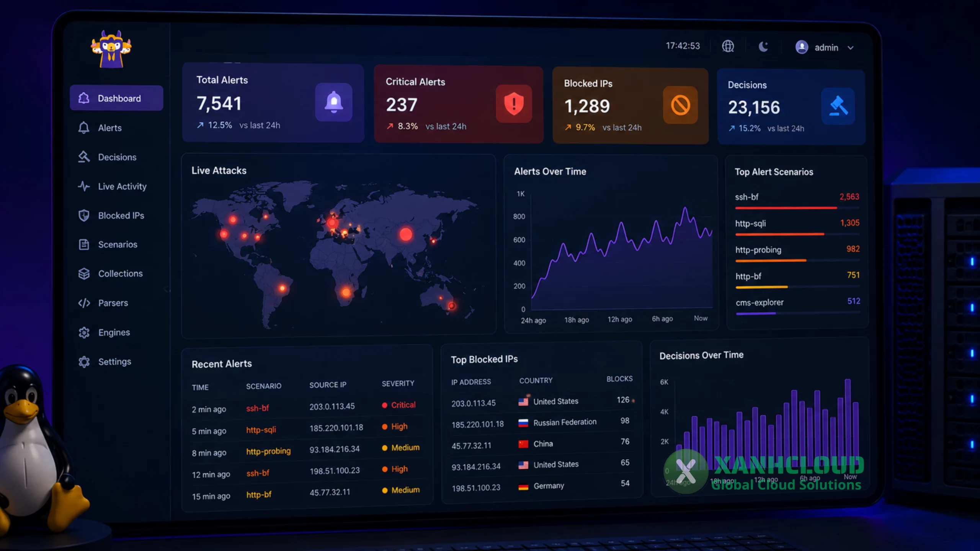Select the Engines menu entry

point(114,333)
